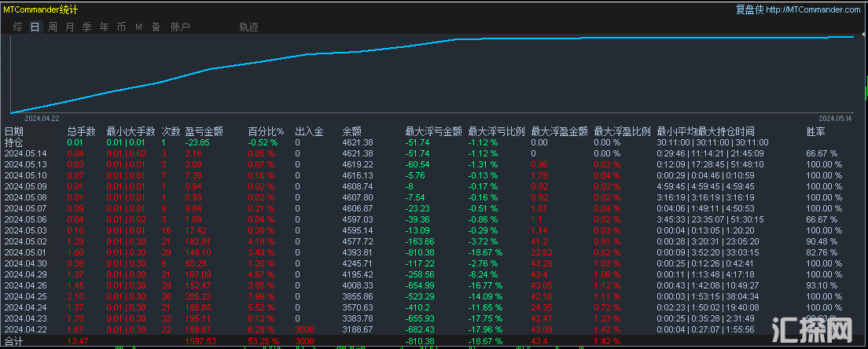Open the 轨迹 trajectory tab
This screenshot has height=349, width=868.
248,27
